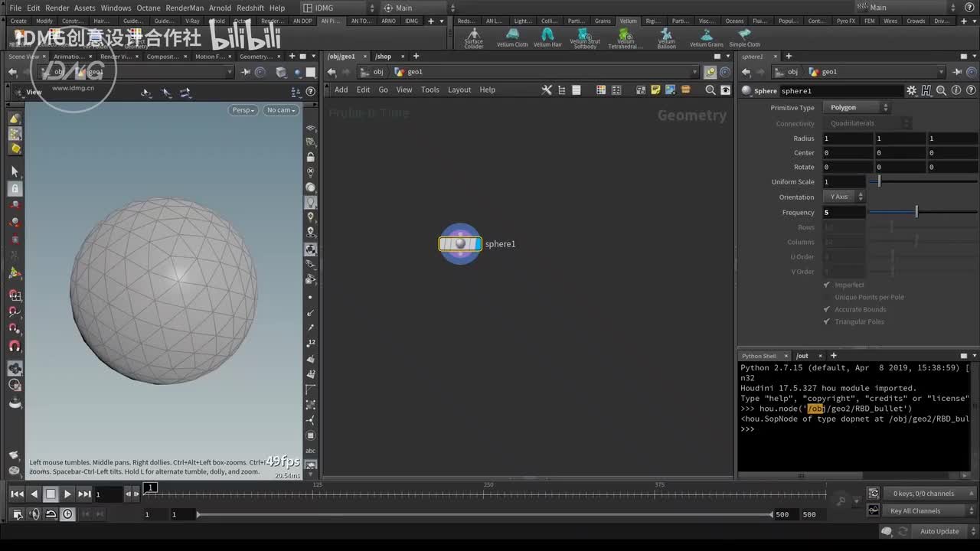Open parameter gear menu for sphere1
The width and height of the screenshot is (980, 551).
(x=911, y=91)
